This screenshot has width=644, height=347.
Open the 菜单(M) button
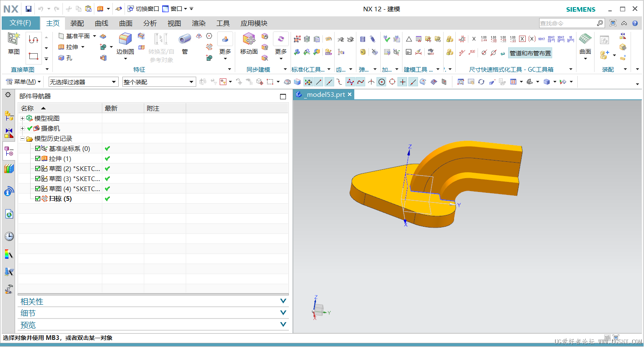[x=23, y=82]
